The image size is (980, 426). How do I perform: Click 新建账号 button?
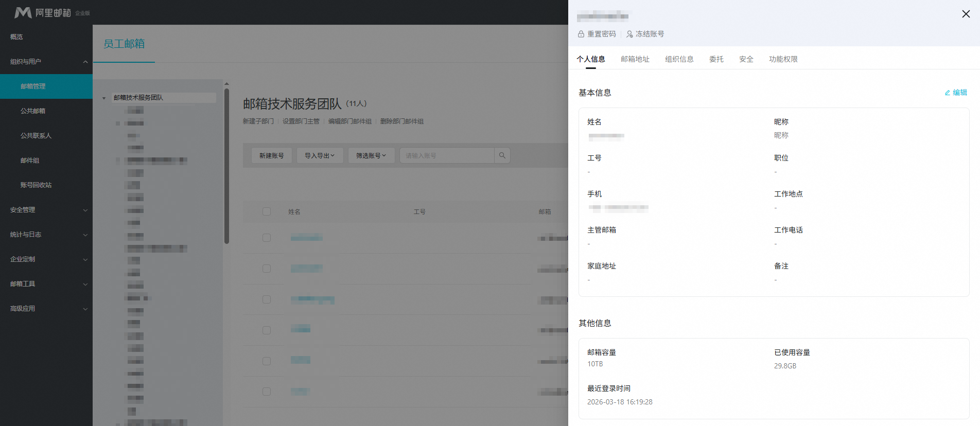point(271,155)
